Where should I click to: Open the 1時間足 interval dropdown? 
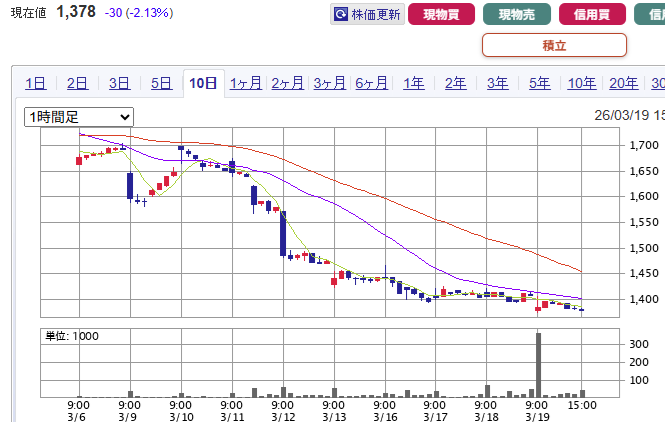tap(79, 117)
